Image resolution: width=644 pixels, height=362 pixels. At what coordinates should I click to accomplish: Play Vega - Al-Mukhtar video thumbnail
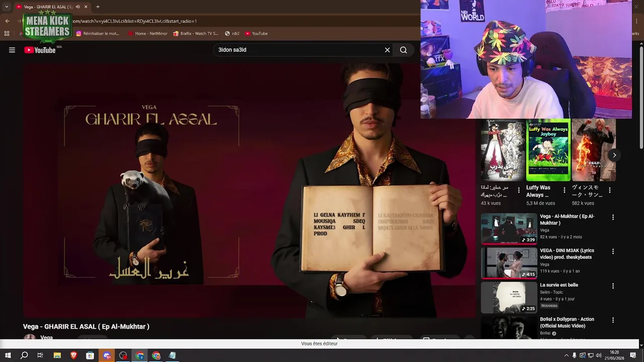(509, 229)
